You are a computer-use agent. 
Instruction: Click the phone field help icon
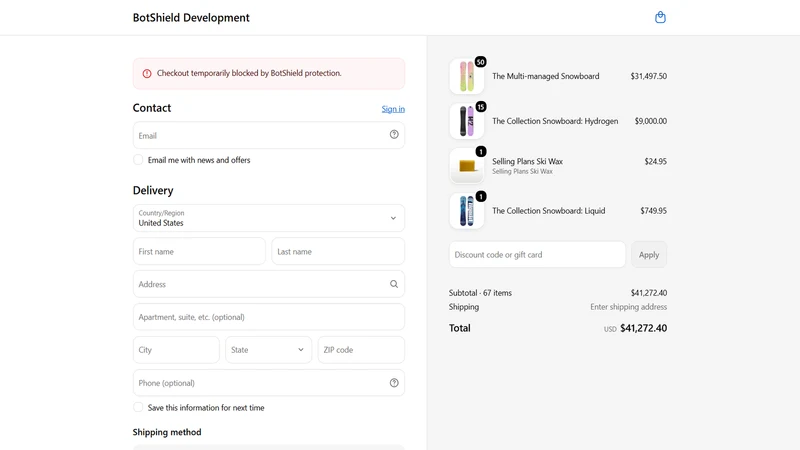tap(394, 383)
